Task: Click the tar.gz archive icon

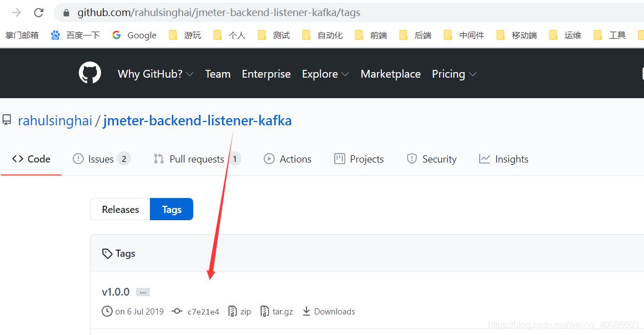Action: pos(265,311)
